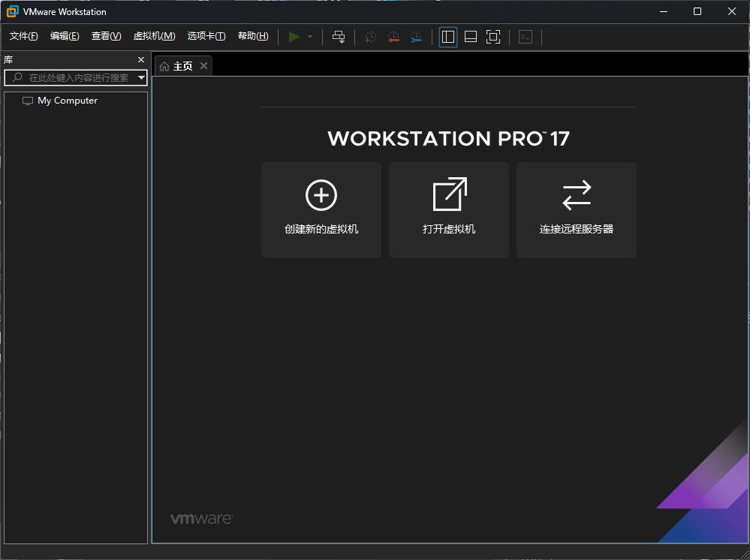The image size is (750, 560).
Task: Click 创建新的虚拟机 tile
Action: (x=321, y=210)
